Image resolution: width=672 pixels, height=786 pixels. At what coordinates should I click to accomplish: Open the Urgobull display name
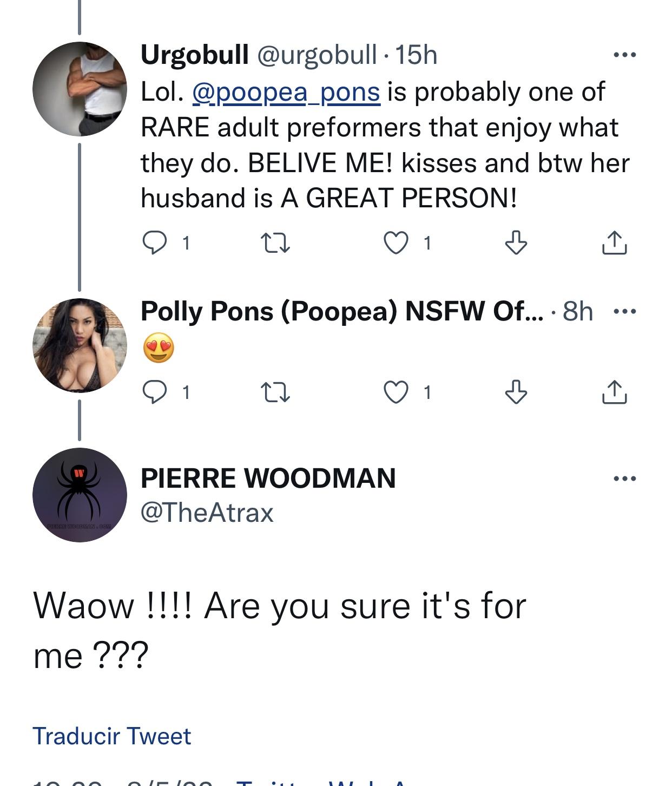point(194,55)
